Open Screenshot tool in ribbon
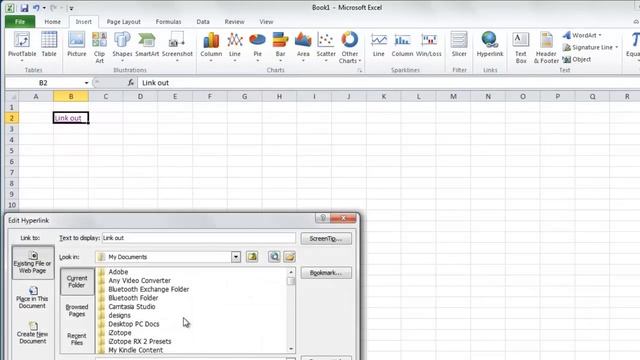Screen dimensions: 640x360 [177, 46]
